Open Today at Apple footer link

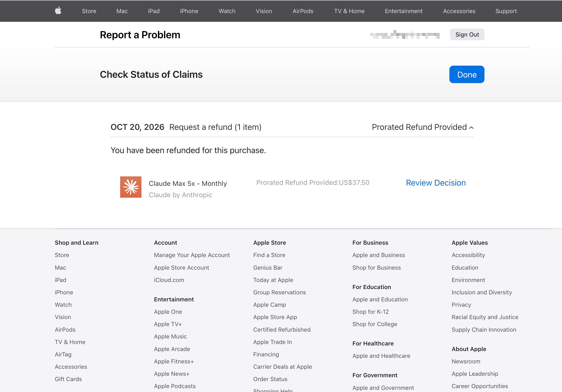tap(273, 280)
